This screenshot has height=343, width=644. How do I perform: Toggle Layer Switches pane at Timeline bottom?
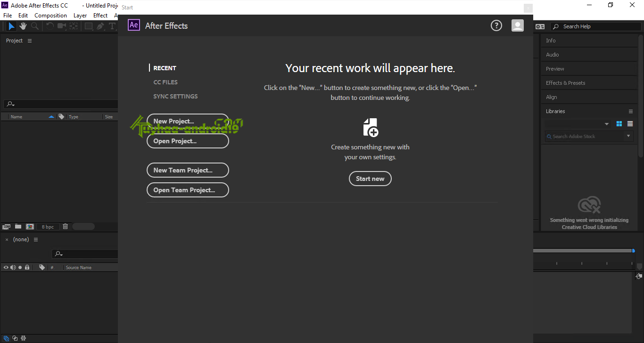pos(6,338)
